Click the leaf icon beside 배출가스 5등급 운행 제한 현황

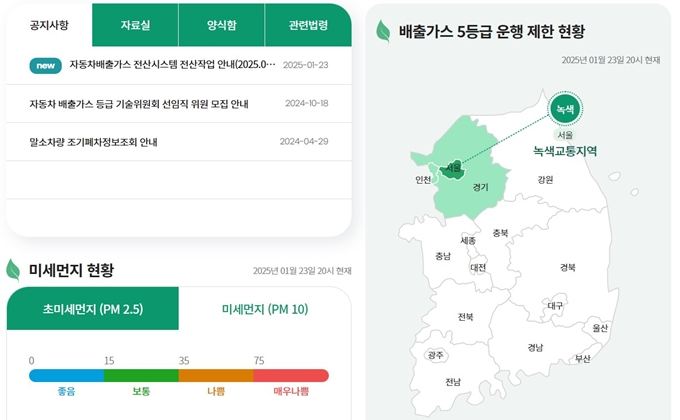pos(383,31)
